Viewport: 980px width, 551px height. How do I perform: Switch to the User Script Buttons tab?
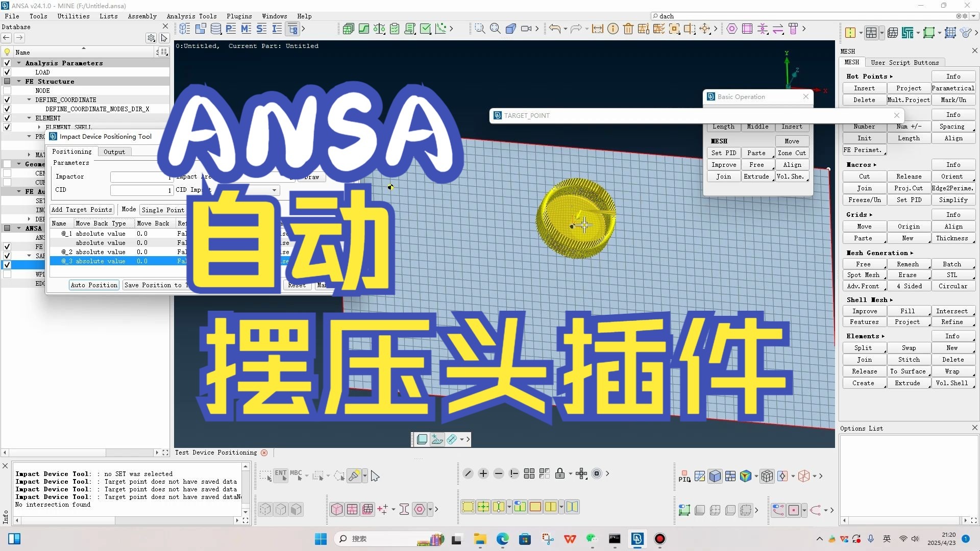tap(904, 63)
